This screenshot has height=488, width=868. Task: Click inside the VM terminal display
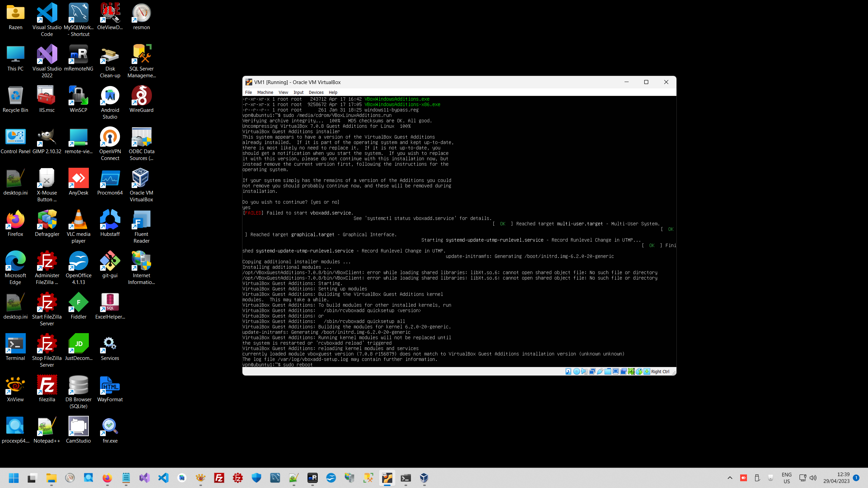[459, 230]
